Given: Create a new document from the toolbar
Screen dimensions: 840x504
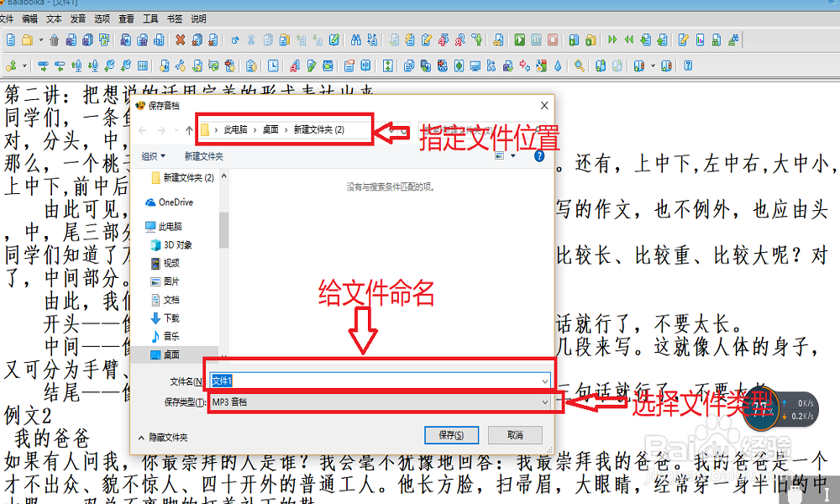Looking at the screenshot, I should coord(11,39).
